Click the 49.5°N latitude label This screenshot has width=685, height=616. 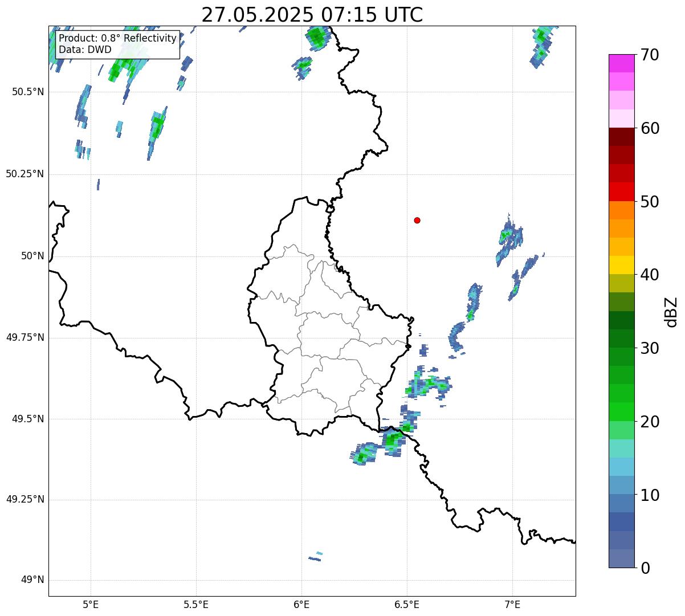(x=27, y=419)
